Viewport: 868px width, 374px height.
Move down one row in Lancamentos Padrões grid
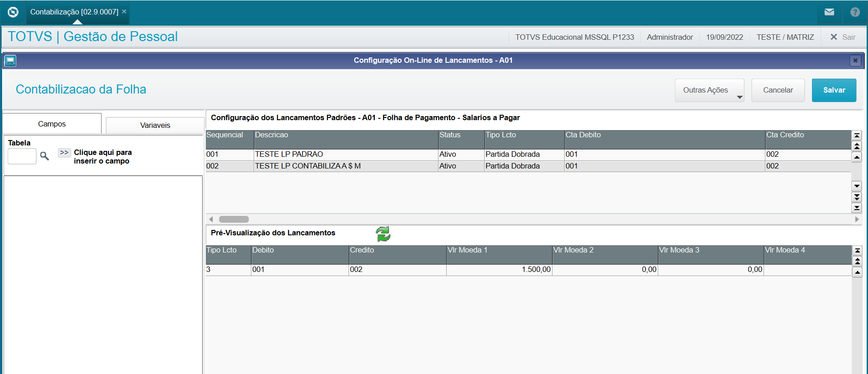(x=857, y=186)
